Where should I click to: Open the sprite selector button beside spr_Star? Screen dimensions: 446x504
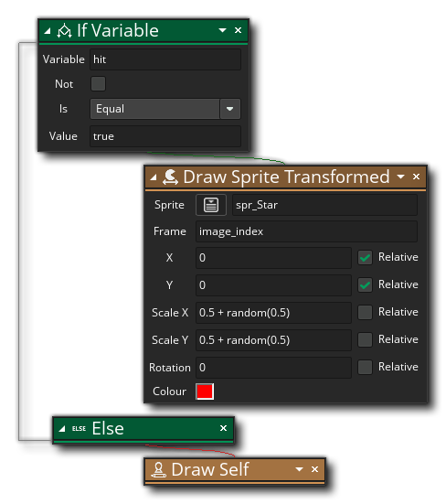[211, 205]
